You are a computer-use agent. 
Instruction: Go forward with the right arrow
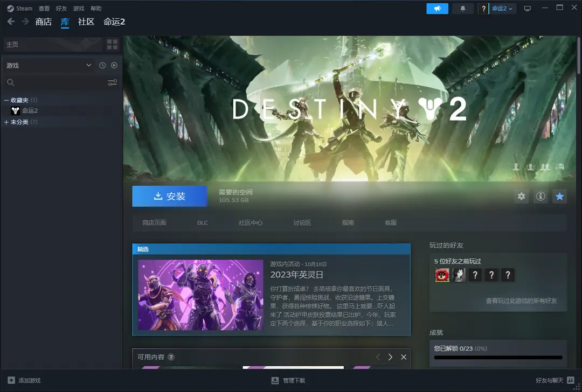(x=25, y=22)
